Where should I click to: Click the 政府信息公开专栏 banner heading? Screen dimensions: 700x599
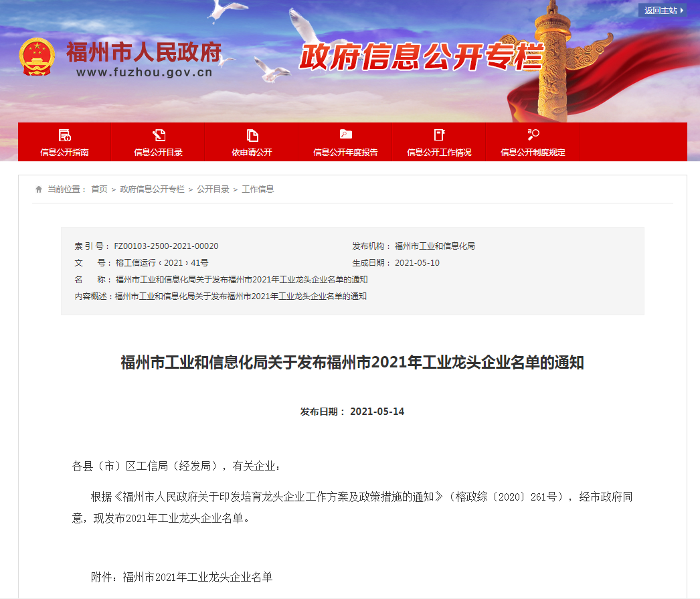pyautogui.click(x=420, y=57)
